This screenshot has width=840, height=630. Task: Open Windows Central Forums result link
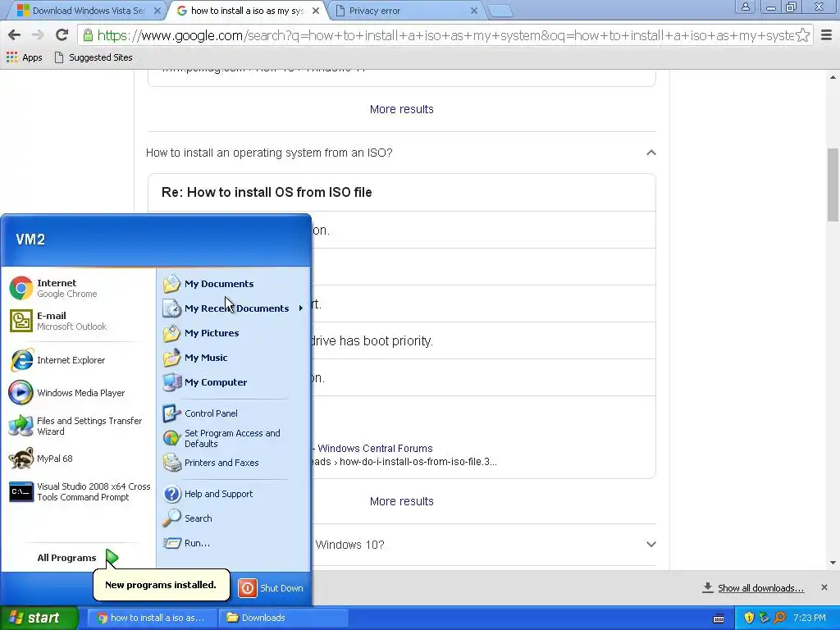tap(375, 449)
